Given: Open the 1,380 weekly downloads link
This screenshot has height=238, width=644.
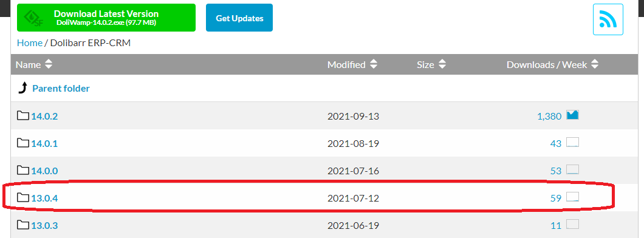Looking at the screenshot, I should coord(549,116).
